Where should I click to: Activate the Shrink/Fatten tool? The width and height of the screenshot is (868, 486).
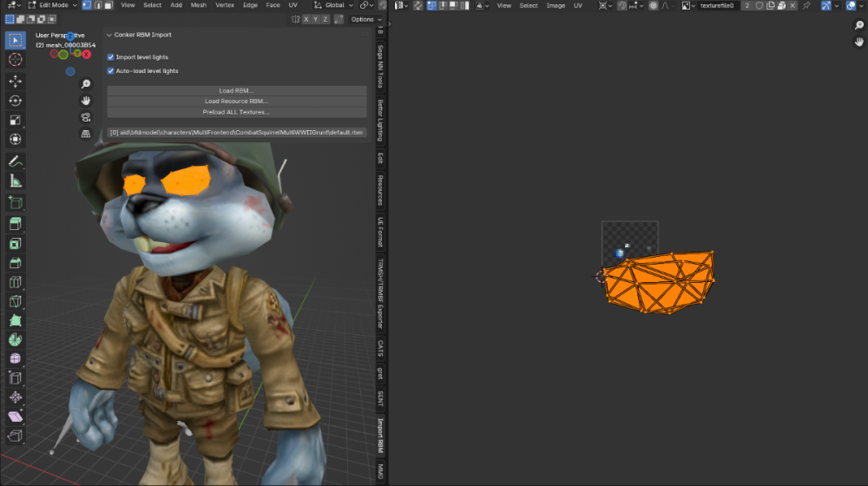(x=15, y=397)
